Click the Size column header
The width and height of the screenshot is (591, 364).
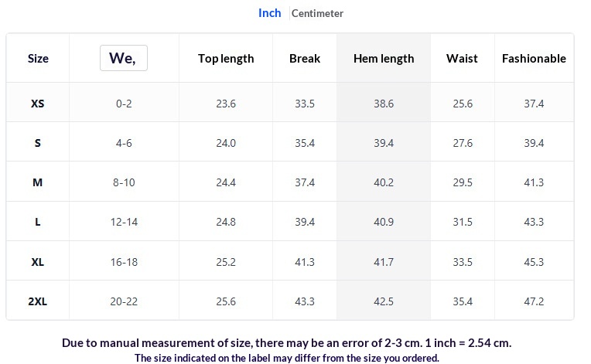pyautogui.click(x=38, y=58)
